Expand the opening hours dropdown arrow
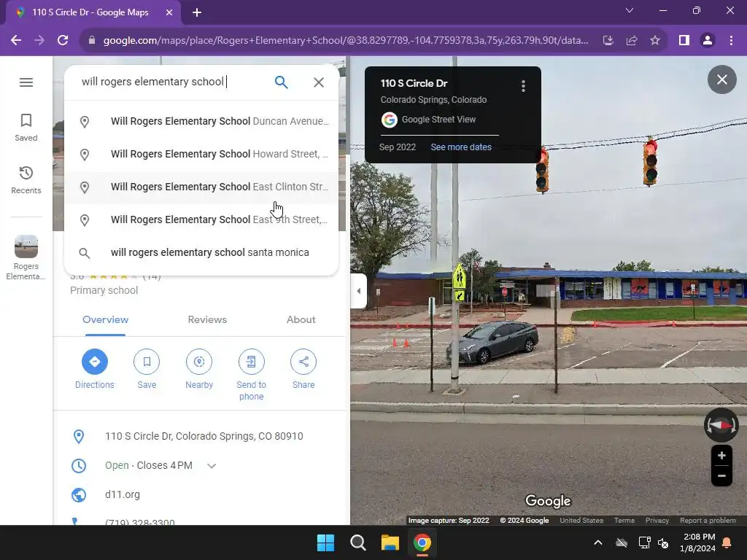The height and width of the screenshot is (560, 747). pyautogui.click(x=212, y=466)
